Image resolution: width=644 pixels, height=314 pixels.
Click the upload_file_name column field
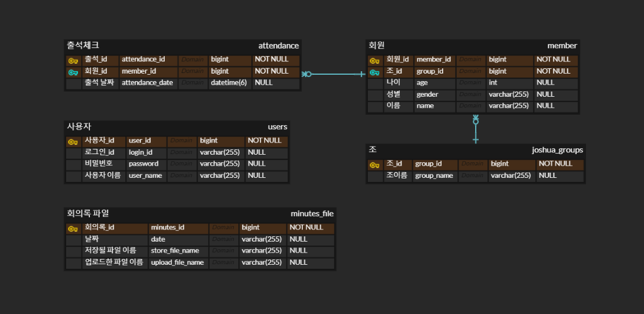pos(177,262)
